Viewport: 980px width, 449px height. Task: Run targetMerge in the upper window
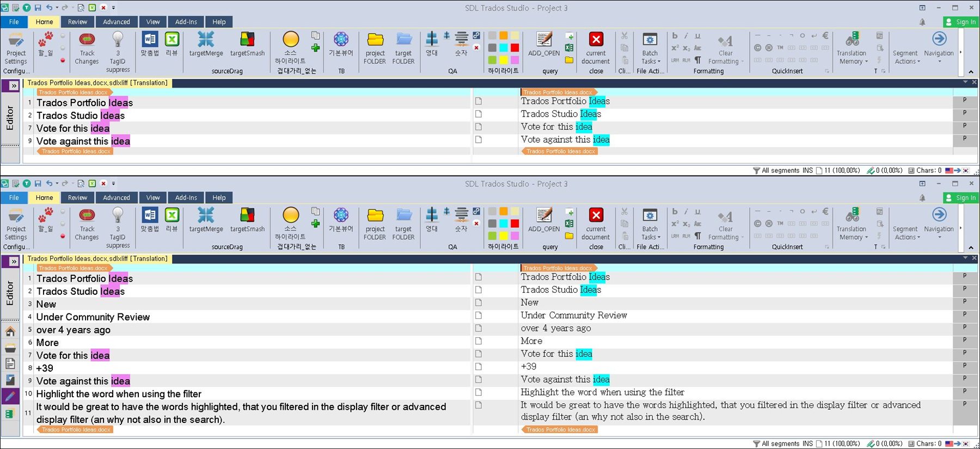(x=206, y=44)
